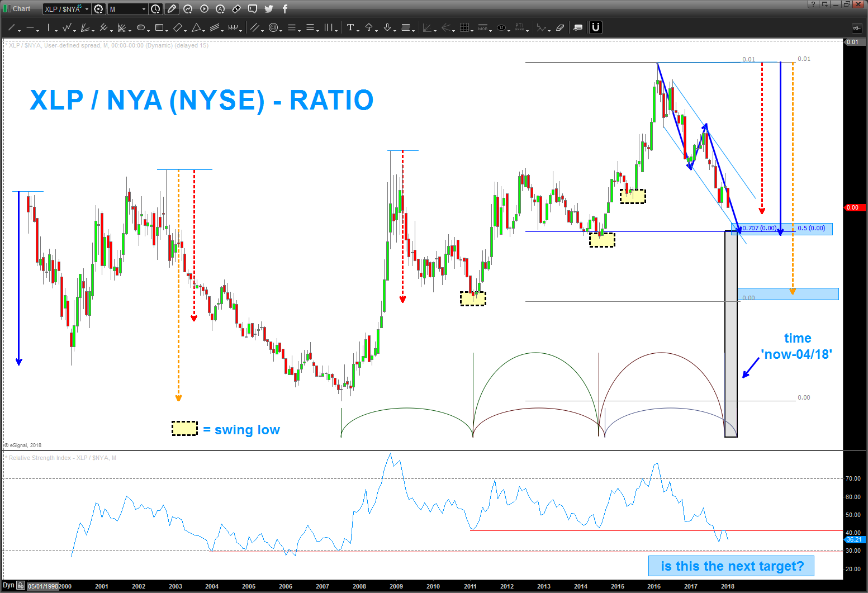Click the 2018 year label on time axis
The width and height of the screenshot is (868, 593).
tap(727, 586)
